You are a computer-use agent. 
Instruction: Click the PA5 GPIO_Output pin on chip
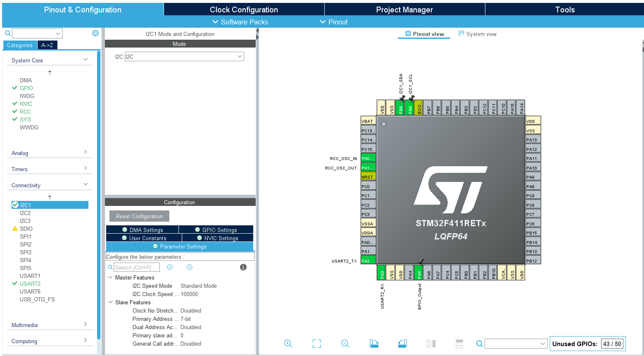[x=419, y=273]
